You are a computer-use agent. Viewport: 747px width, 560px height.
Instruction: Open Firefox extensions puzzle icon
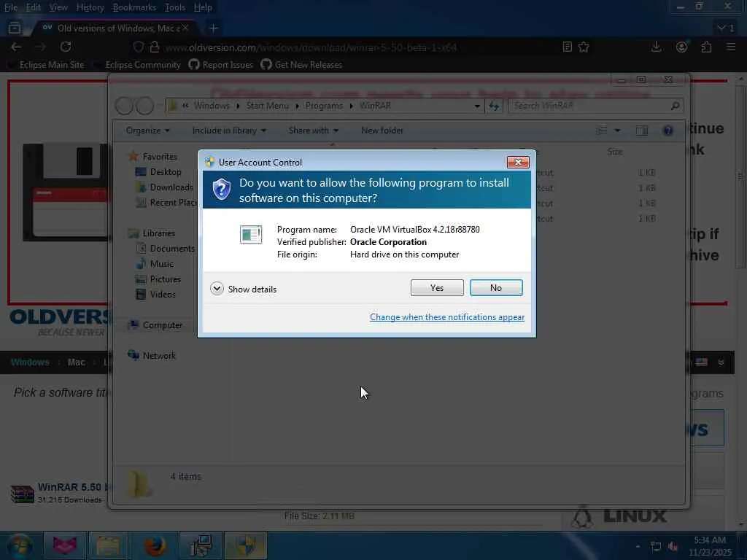tap(706, 47)
